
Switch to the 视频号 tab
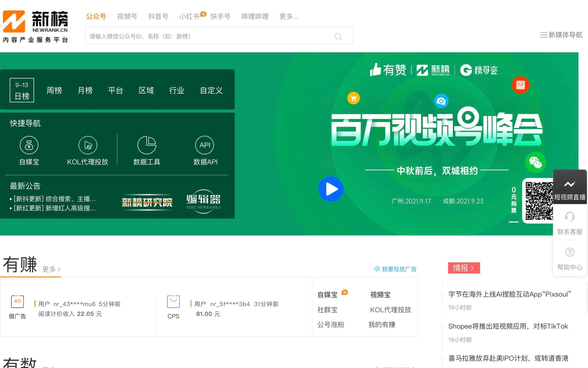coord(127,16)
